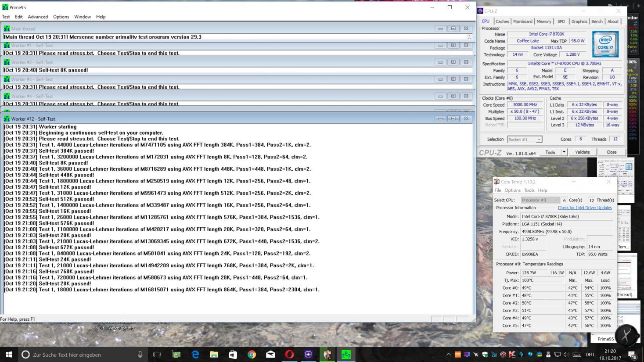Click the Validate button in CPU-Z

coord(583,152)
